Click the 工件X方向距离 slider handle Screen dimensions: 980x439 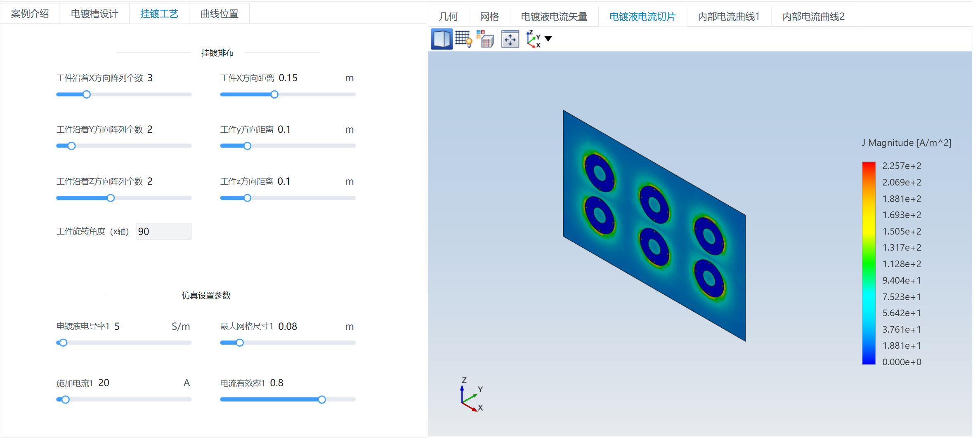(274, 94)
